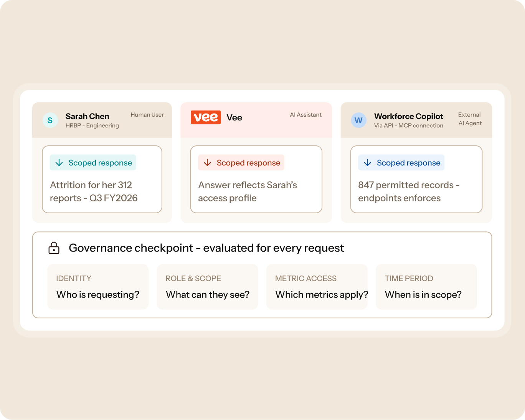The image size is (525, 420).
Task: Open the IDENTITY Who is requesting card
Action: tap(98, 287)
